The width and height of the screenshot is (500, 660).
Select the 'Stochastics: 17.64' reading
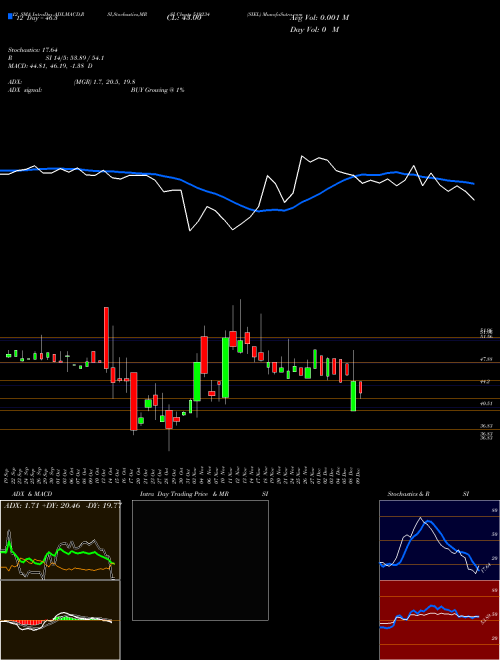(x=32, y=50)
